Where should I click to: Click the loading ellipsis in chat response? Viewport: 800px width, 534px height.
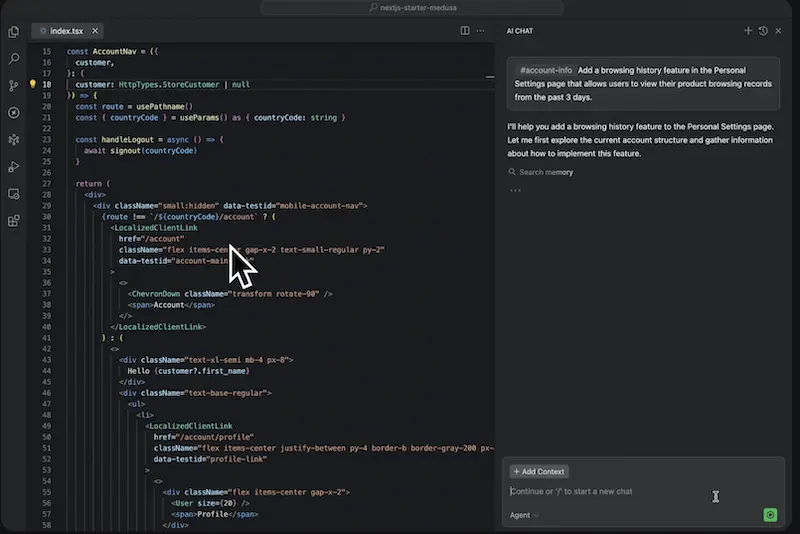(x=515, y=191)
